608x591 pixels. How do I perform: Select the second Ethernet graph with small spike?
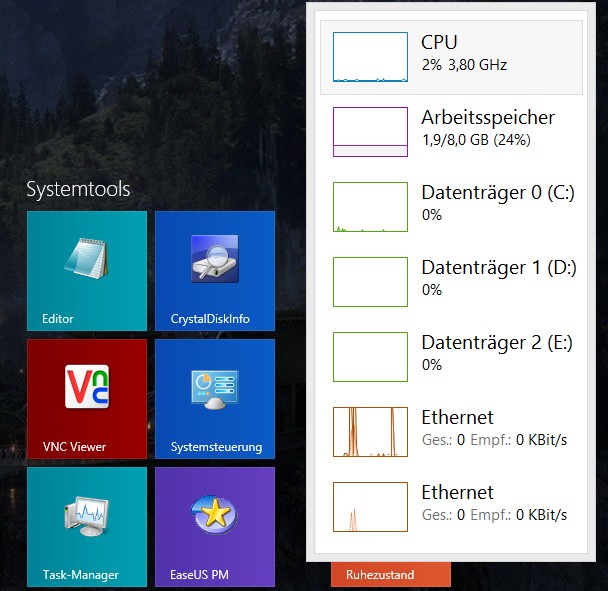click(x=370, y=507)
